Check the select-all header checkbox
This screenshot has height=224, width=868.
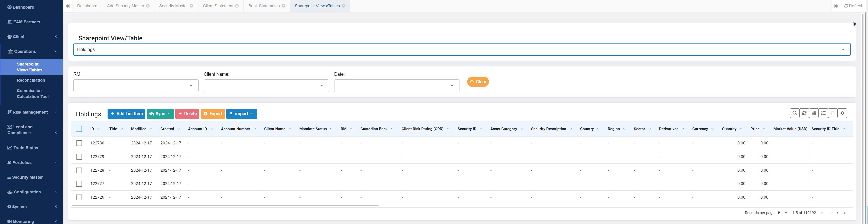pos(79,129)
